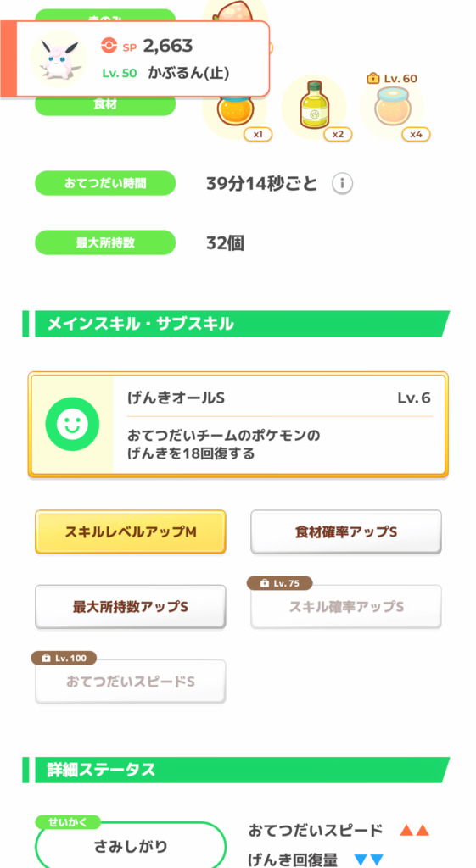This screenshot has height=868, width=476.
Task: Open the げんきオールS main skill card
Action: (238, 425)
